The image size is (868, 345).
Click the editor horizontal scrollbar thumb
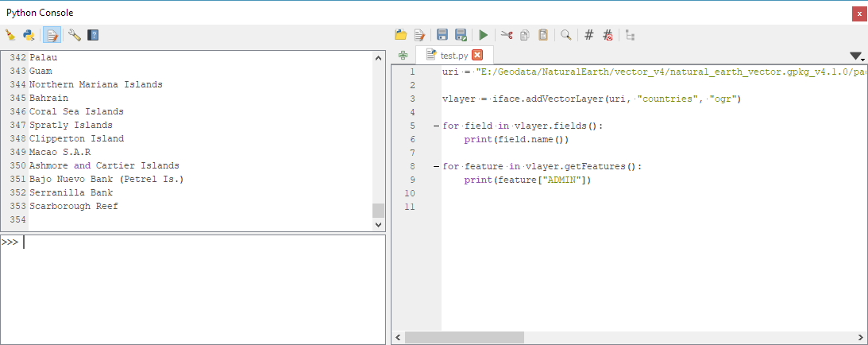click(x=464, y=337)
